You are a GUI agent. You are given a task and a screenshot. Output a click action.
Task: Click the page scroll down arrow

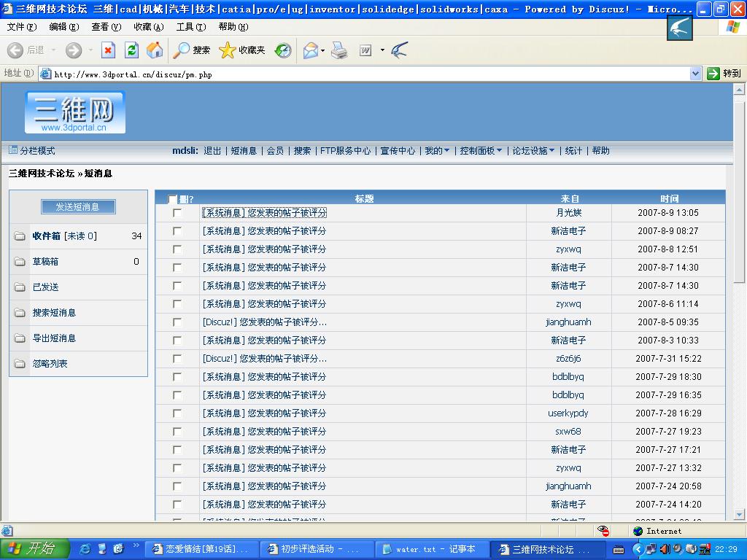[739, 514]
